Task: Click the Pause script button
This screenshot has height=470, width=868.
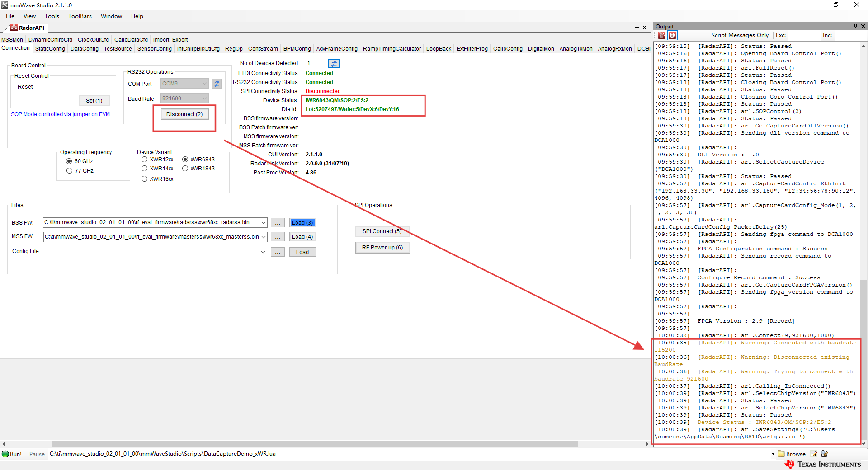Action: pos(37,454)
